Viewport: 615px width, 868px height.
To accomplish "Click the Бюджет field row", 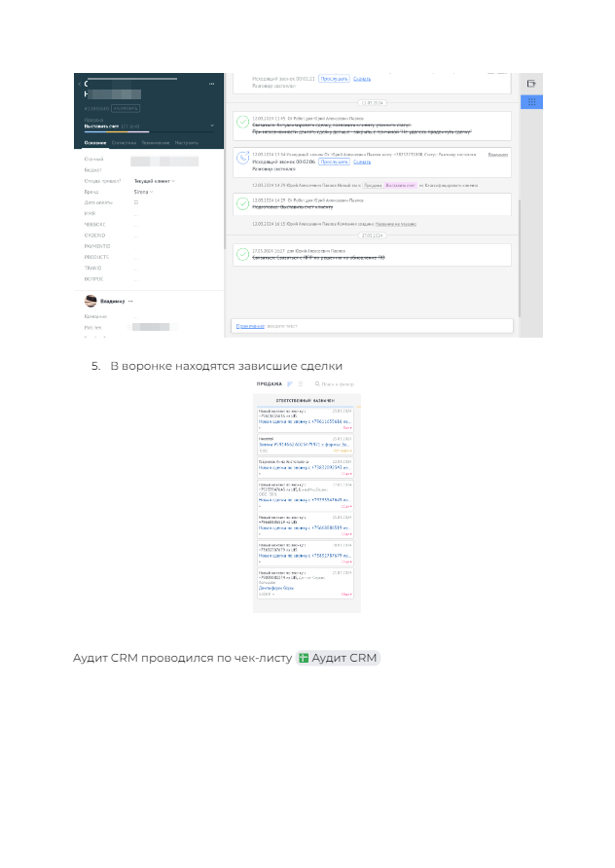I will click(148, 170).
